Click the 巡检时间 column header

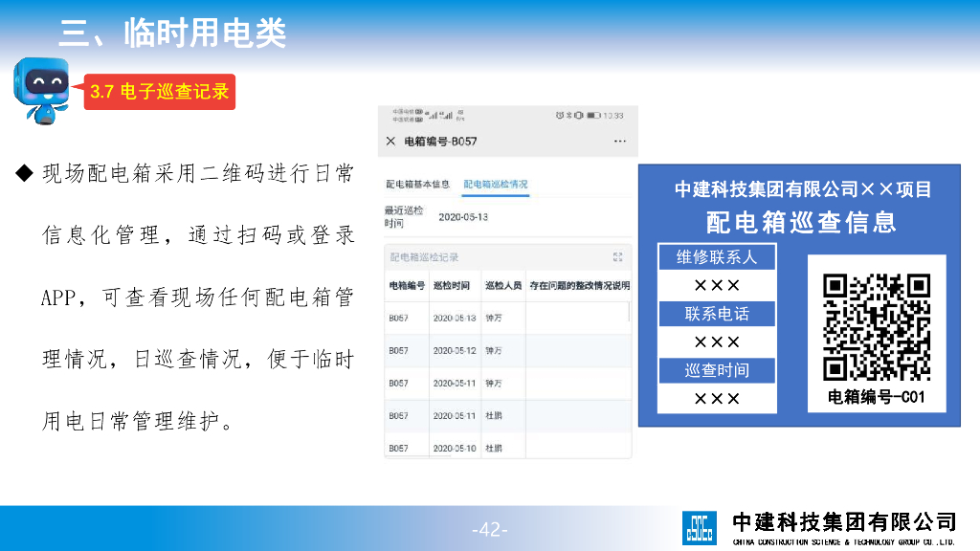(452, 285)
